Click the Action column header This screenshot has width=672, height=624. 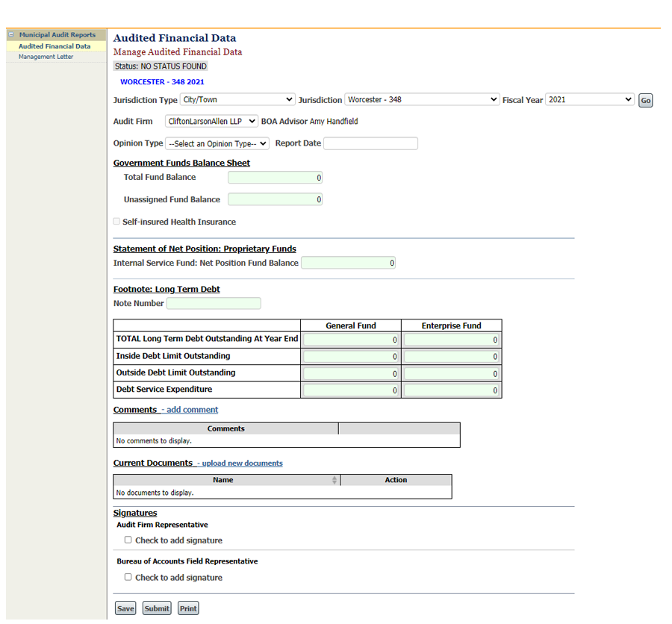(x=396, y=480)
